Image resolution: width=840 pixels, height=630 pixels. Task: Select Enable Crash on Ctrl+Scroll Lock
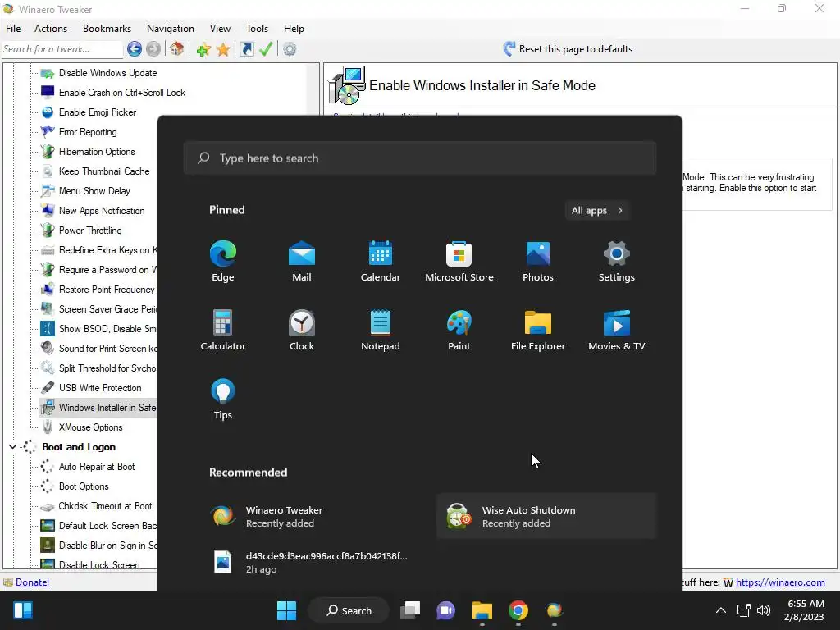122,93
